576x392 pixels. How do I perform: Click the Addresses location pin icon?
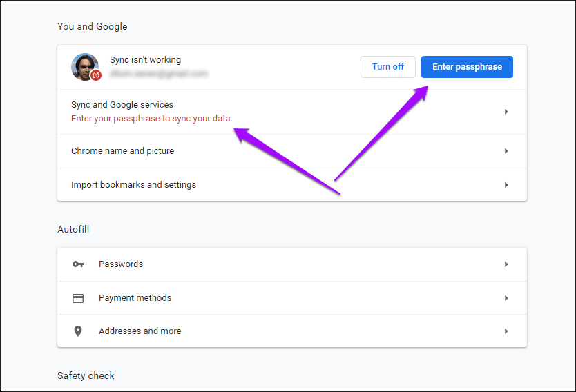78,331
